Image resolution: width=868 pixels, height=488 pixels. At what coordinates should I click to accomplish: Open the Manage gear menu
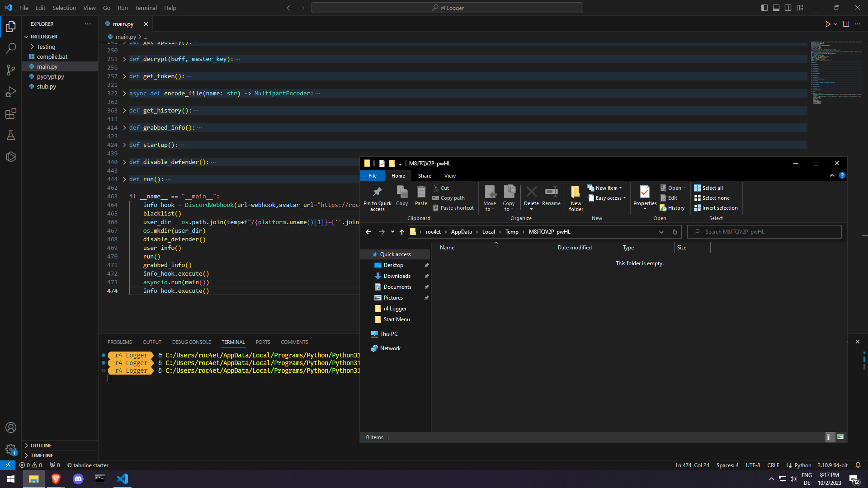11,449
